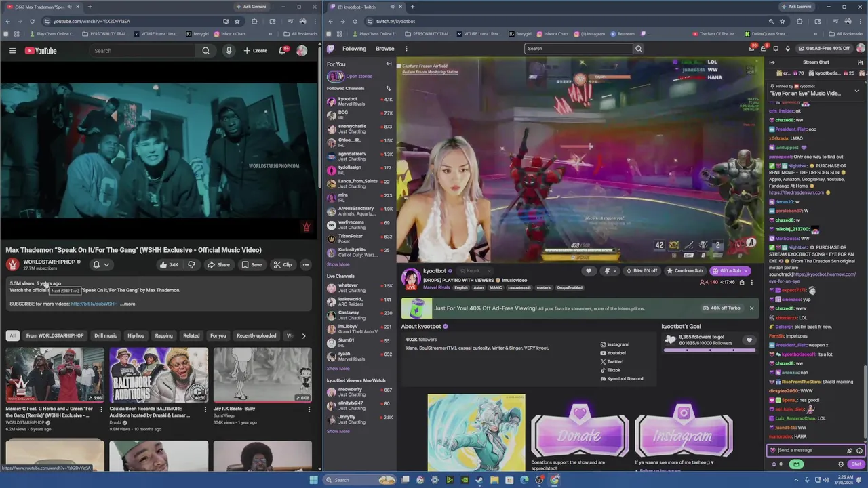Select the 'Rapping' filter chip
This screenshot has width=868, height=488.
(163, 335)
